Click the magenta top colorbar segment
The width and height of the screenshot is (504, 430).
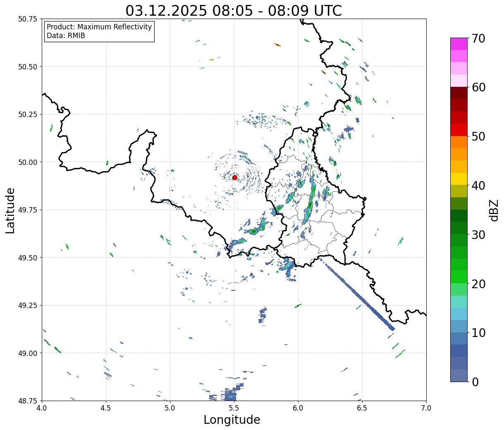click(459, 44)
